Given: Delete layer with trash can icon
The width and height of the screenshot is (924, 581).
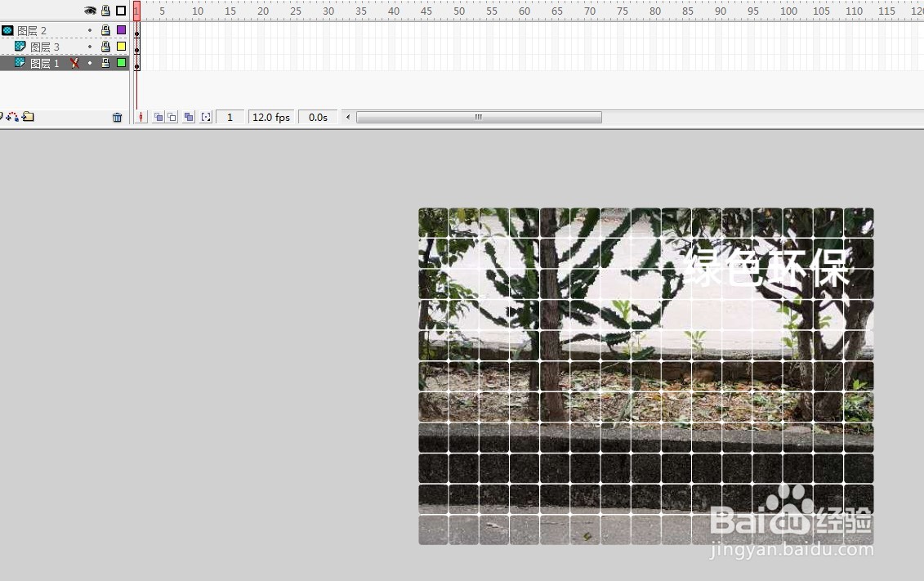Looking at the screenshot, I should click(x=118, y=117).
